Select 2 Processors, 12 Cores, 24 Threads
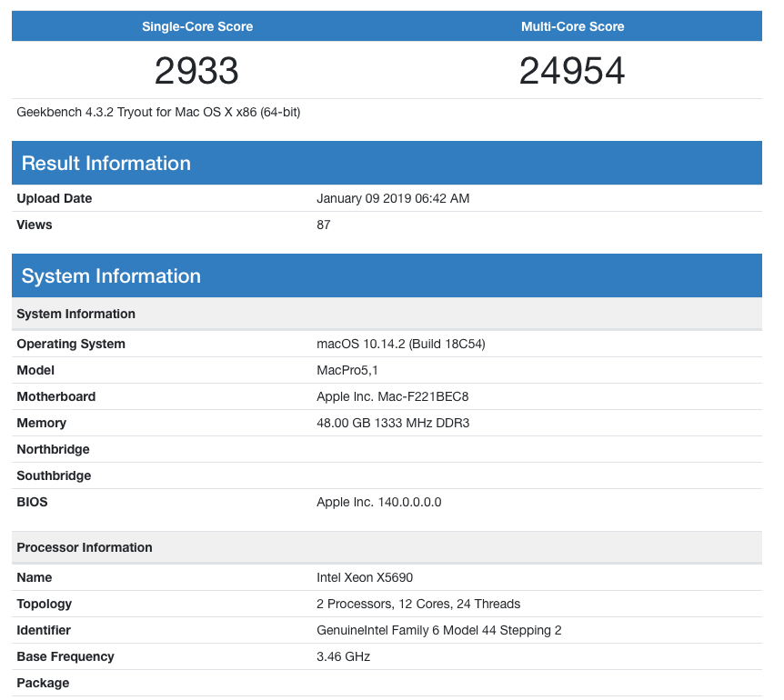 click(418, 604)
